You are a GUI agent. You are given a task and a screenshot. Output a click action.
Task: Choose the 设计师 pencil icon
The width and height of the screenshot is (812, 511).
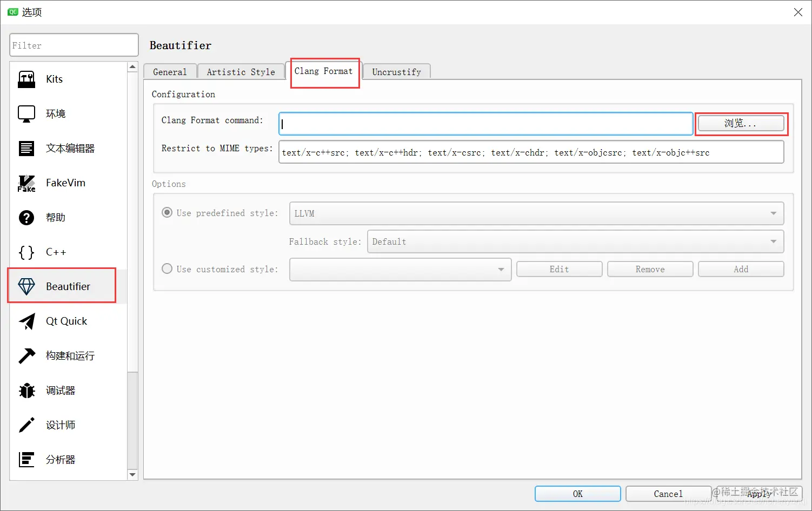pos(26,425)
